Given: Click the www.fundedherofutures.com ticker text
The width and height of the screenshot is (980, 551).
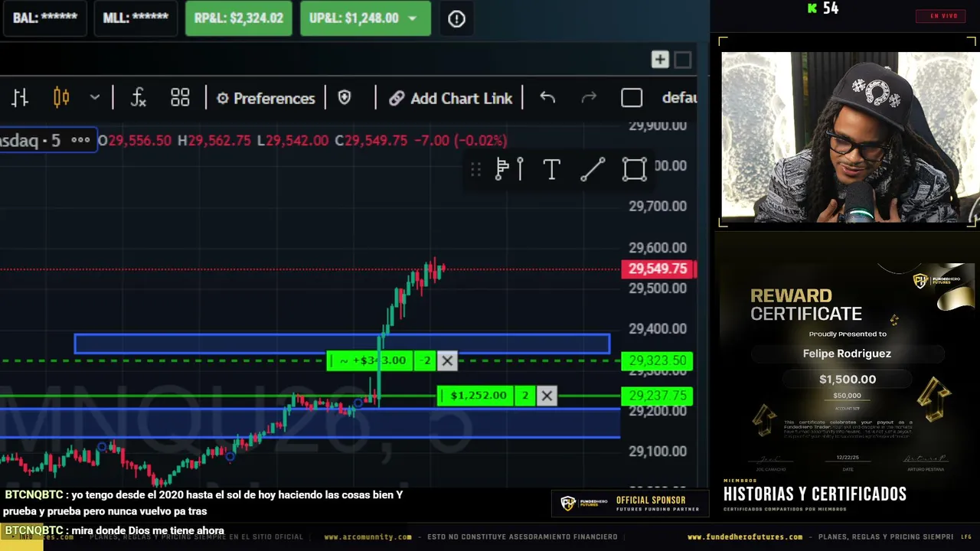Looking at the screenshot, I should point(745,537).
